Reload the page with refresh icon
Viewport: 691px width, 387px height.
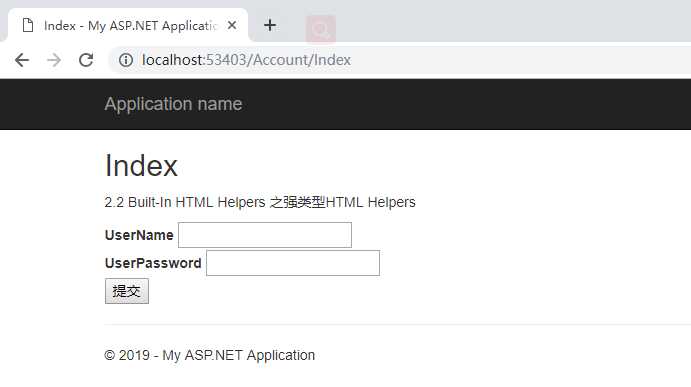[86, 60]
